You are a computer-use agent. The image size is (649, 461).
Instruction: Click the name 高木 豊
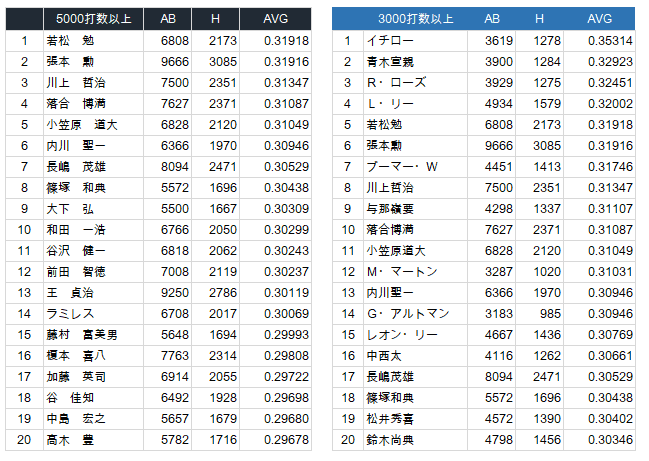tap(70, 440)
